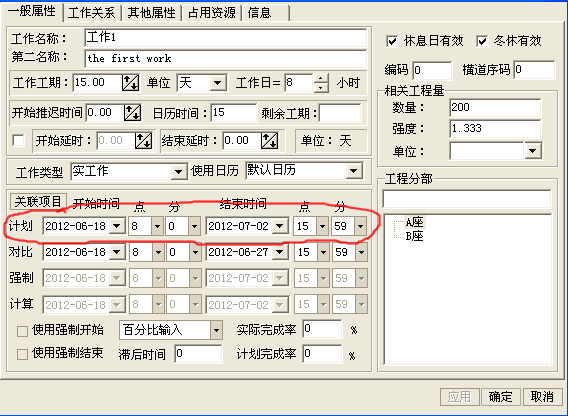Click duration calculator icon beside 工作工期
568x416 pixels.
130,83
